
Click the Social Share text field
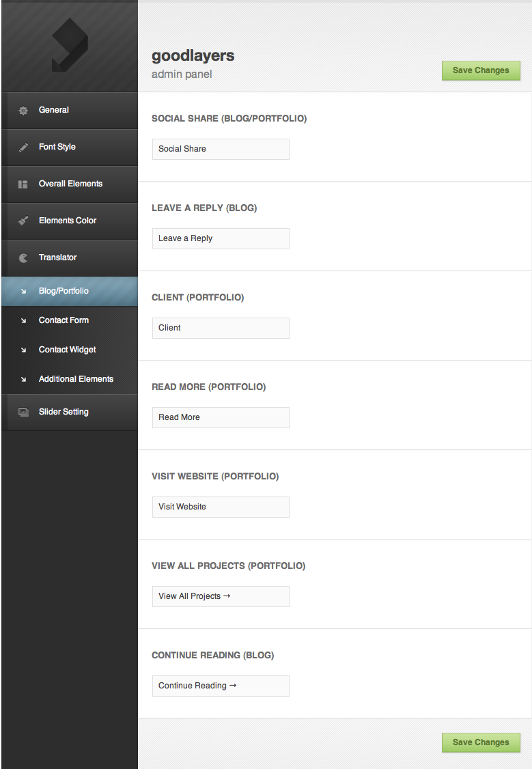(x=221, y=149)
